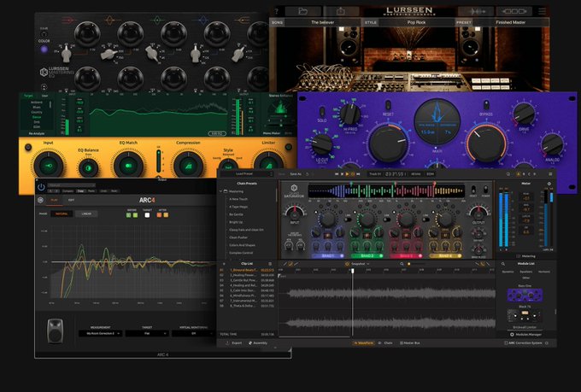Click the Edit EQ button in green panel
This screenshot has width=581, height=392.
point(217,133)
